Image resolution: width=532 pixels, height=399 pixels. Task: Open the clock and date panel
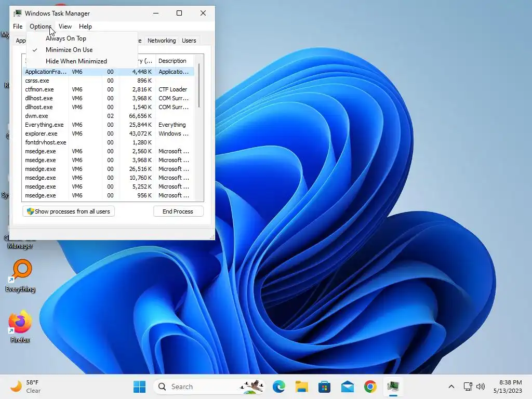[x=508, y=387]
